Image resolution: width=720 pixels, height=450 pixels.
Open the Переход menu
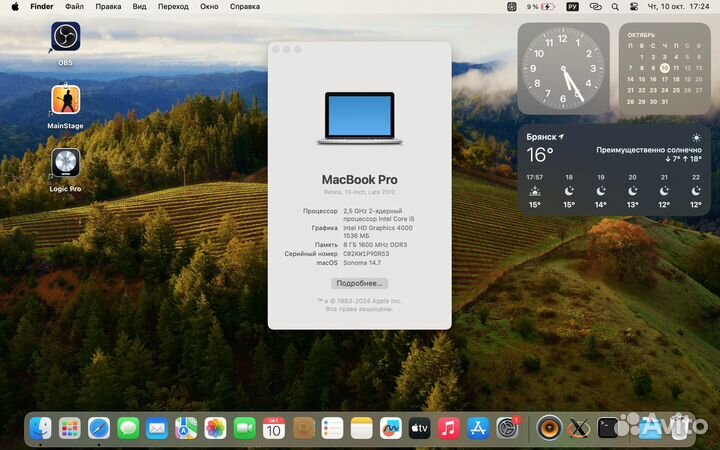173,7
